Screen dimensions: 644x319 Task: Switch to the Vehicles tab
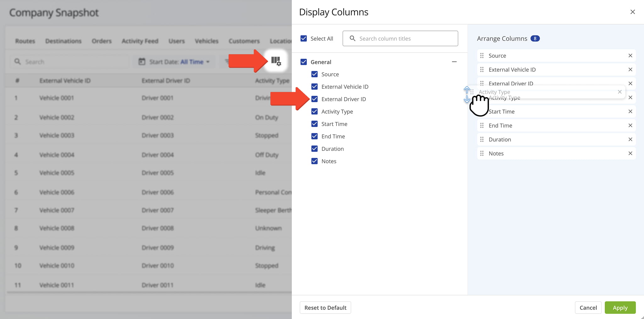[x=206, y=41]
